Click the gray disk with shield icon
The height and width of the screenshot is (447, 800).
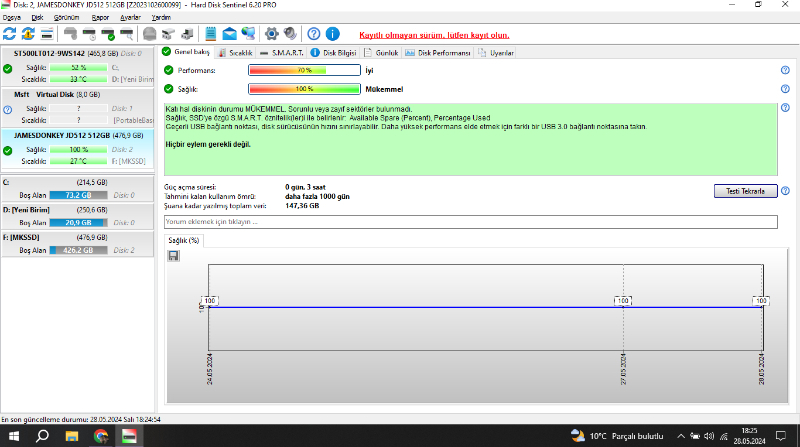coord(70,34)
